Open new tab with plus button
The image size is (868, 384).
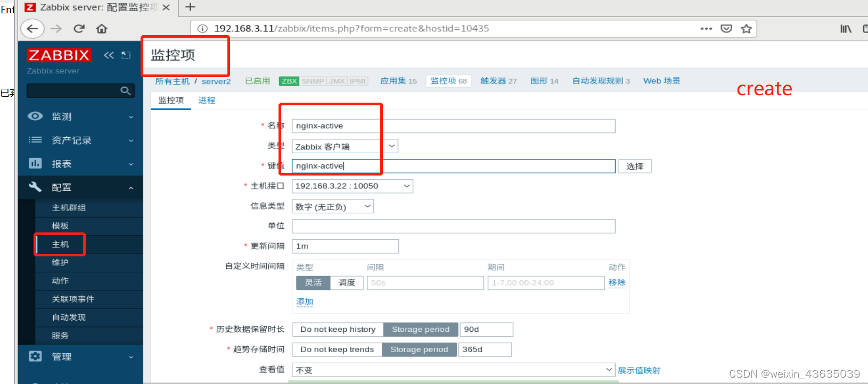tap(190, 7)
